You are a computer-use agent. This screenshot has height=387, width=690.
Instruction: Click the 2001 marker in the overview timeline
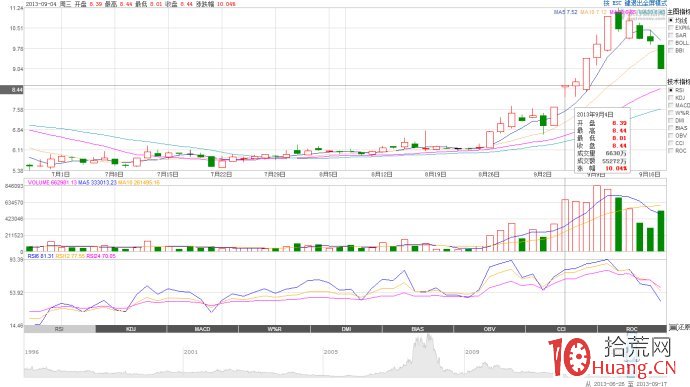click(x=191, y=352)
